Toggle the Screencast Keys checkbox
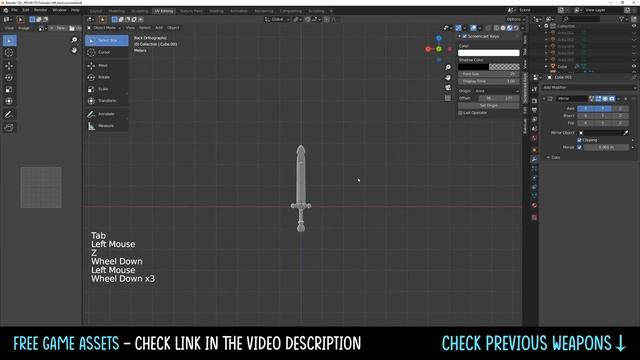Viewport: 640px width, 360px height. click(x=464, y=36)
